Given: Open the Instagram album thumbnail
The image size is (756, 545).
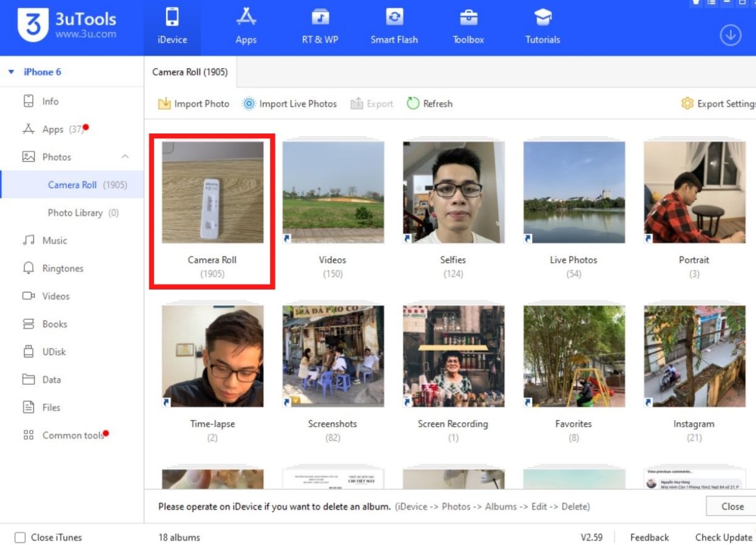Looking at the screenshot, I should 695,356.
